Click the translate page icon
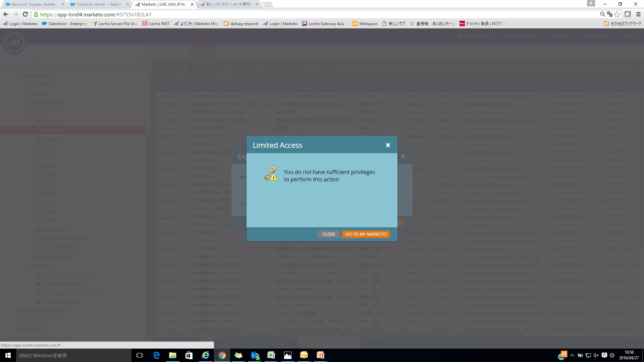Image resolution: width=644 pixels, height=362 pixels. click(610, 14)
